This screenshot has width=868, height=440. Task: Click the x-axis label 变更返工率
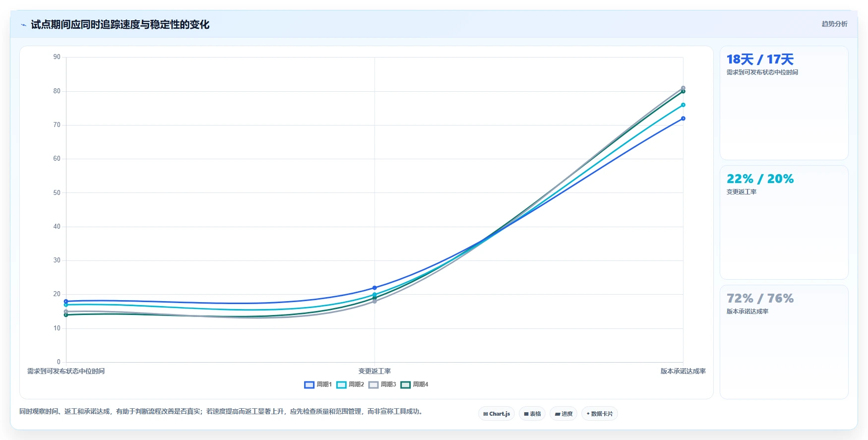(x=374, y=371)
